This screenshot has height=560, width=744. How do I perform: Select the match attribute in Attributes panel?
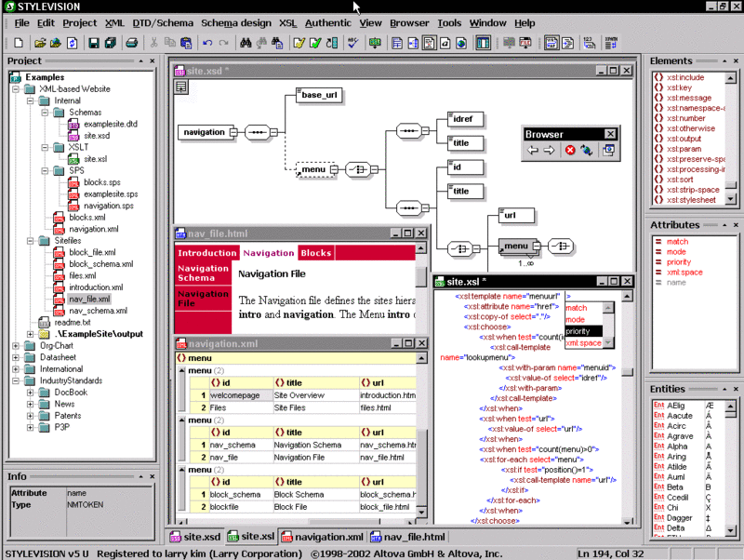677,242
